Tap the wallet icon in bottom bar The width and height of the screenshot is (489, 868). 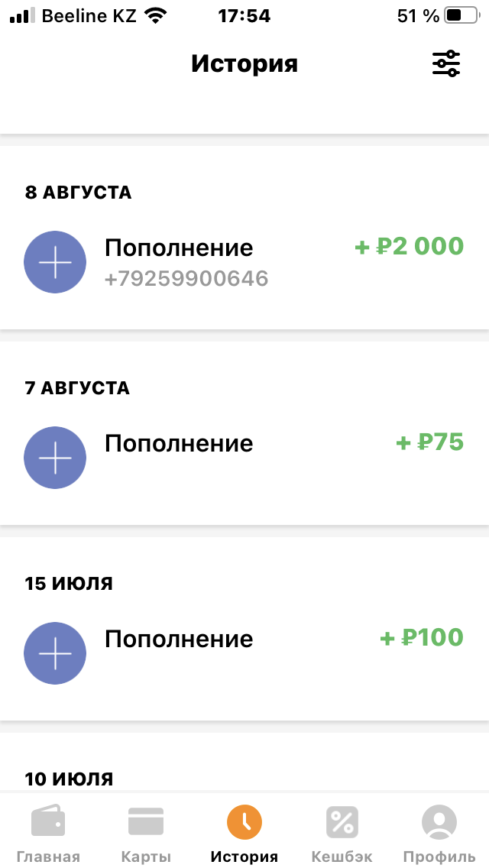[48, 822]
